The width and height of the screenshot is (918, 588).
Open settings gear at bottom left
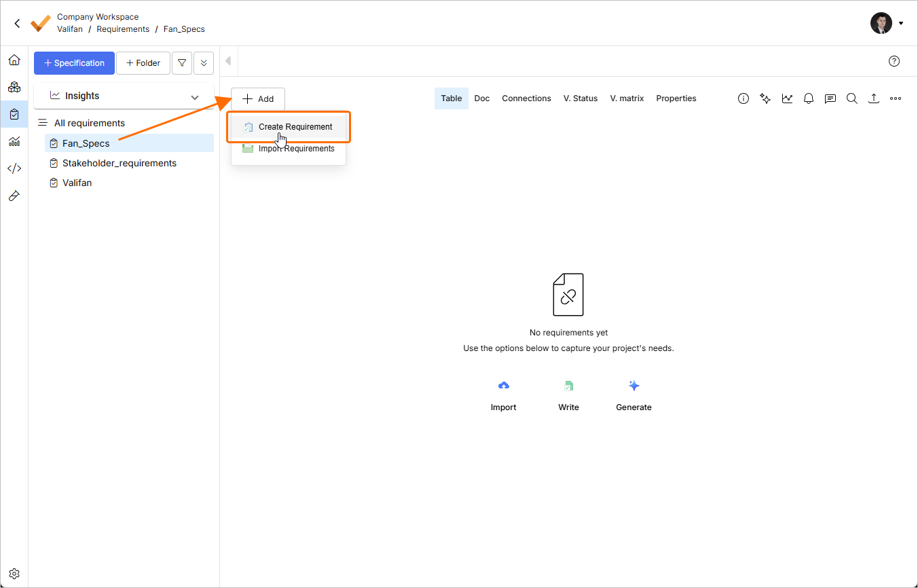pyautogui.click(x=14, y=574)
